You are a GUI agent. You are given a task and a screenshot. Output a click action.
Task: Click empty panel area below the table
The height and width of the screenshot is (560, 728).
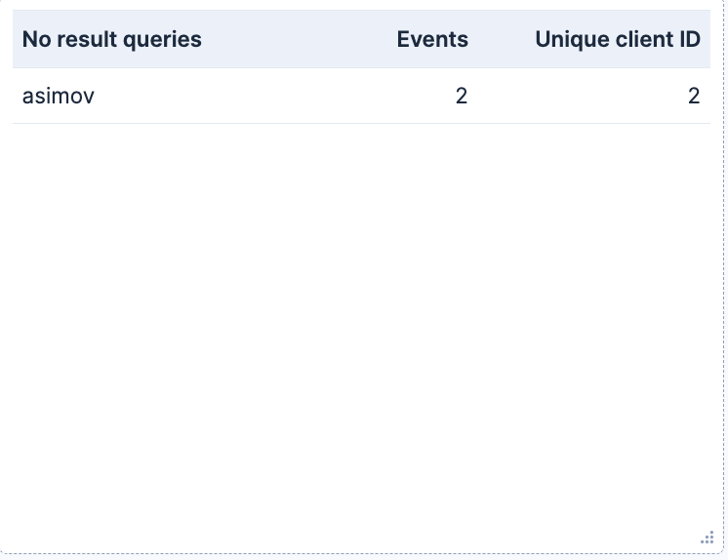click(x=361, y=325)
